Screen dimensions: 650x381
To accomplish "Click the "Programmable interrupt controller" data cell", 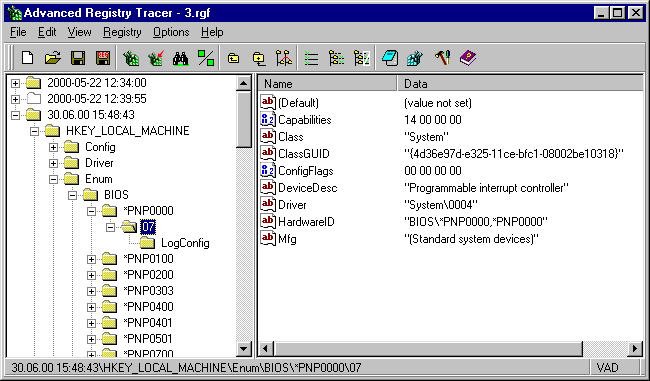I will [x=486, y=188].
